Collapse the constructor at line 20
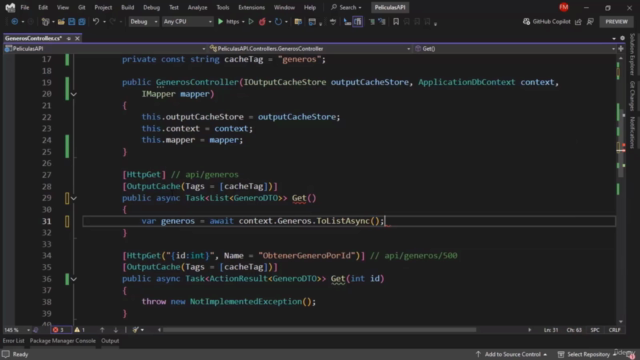 pyautogui.click(x=73, y=94)
